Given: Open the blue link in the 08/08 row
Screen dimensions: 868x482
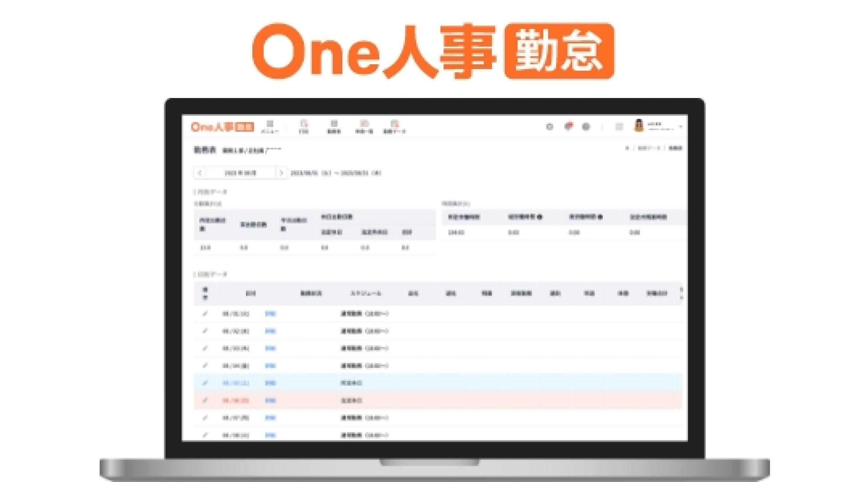Looking at the screenshot, I should [x=271, y=435].
